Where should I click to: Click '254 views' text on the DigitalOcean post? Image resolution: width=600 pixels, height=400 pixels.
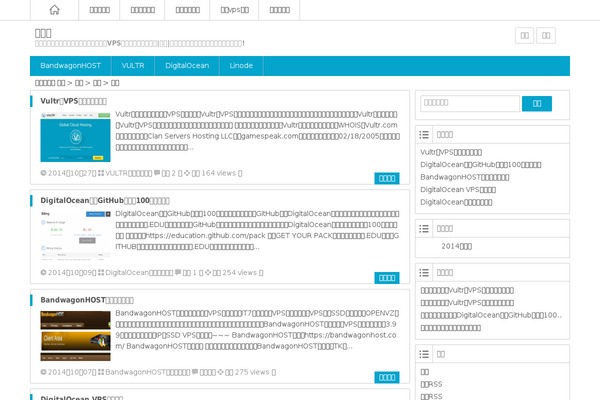pos(240,273)
